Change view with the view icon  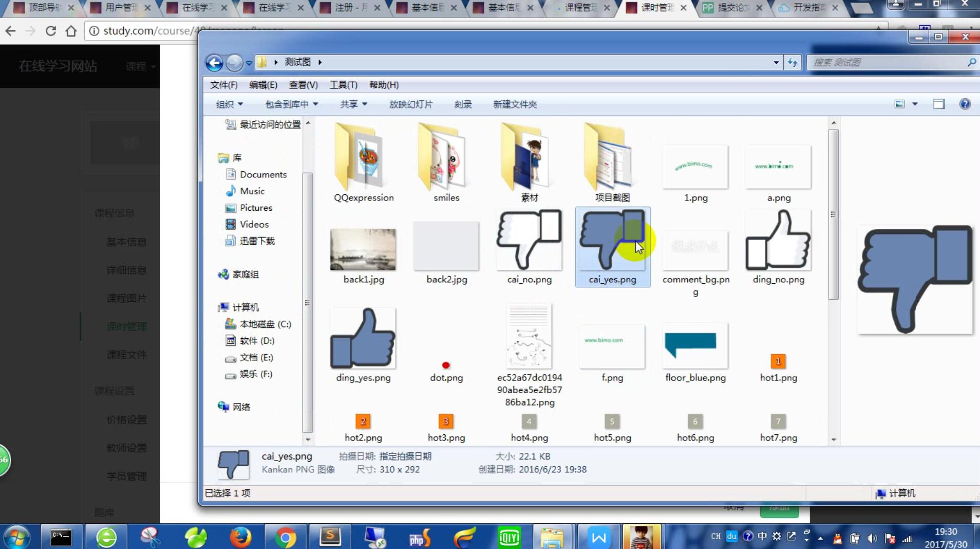[x=899, y=104]
